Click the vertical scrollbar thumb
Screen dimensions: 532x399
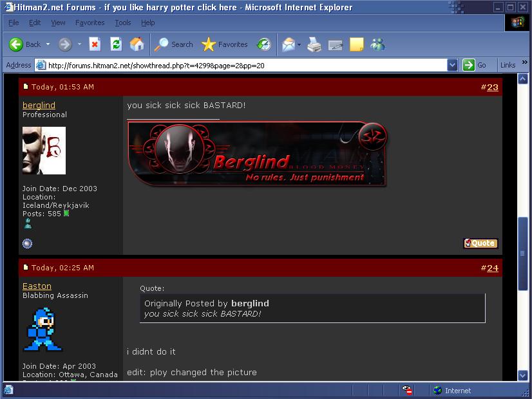[522, 253]
